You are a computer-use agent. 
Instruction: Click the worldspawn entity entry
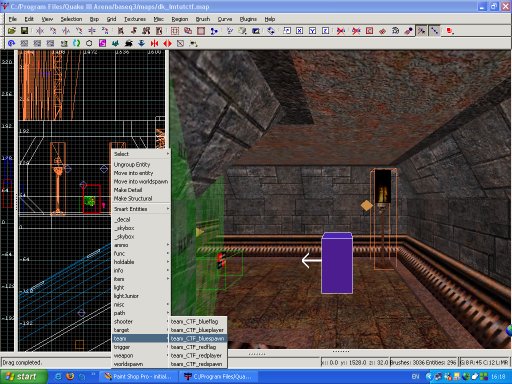click(141, 364)
